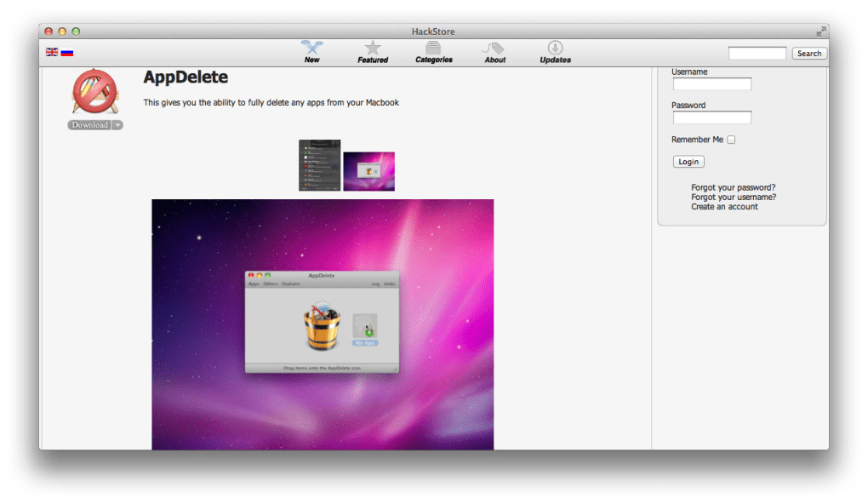Open the New apps section

311,52
